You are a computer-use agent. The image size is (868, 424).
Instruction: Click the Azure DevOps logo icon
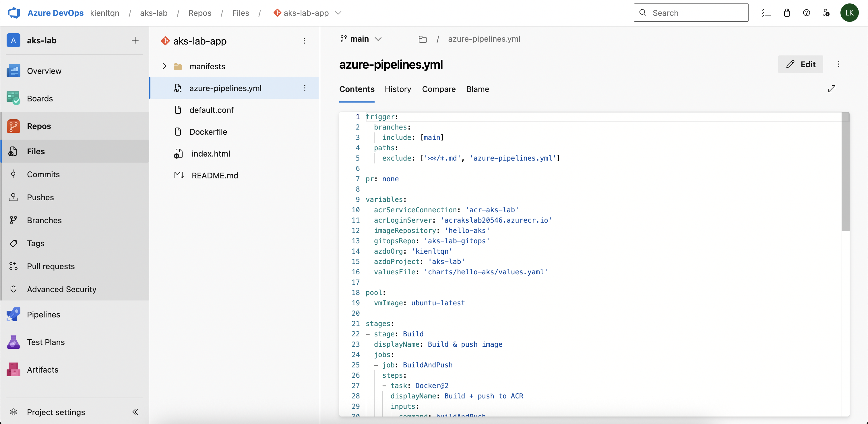[x=14, y=13]
